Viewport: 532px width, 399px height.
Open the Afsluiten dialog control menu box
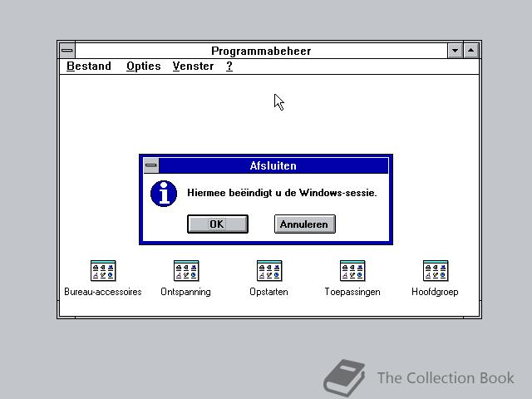tap(151, 165)
